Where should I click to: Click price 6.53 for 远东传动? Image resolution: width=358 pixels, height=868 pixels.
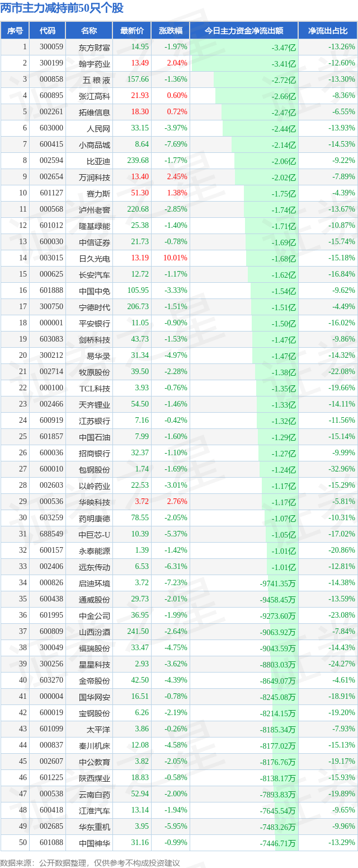(x=142, y=567)
